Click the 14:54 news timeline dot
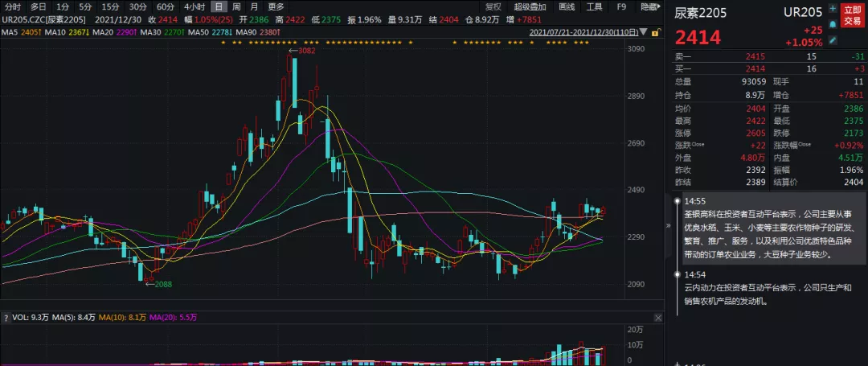Viewport: 868px width, 366px height. click(x=677, y=274)
